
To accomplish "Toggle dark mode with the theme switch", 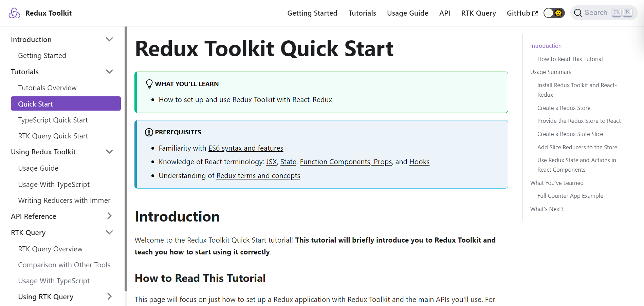I will [554, 13].
